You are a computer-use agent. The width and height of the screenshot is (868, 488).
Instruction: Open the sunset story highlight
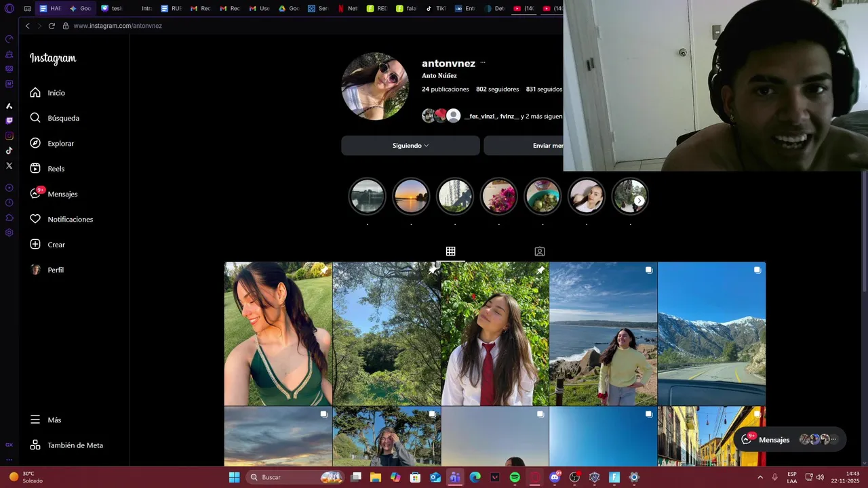411,197
